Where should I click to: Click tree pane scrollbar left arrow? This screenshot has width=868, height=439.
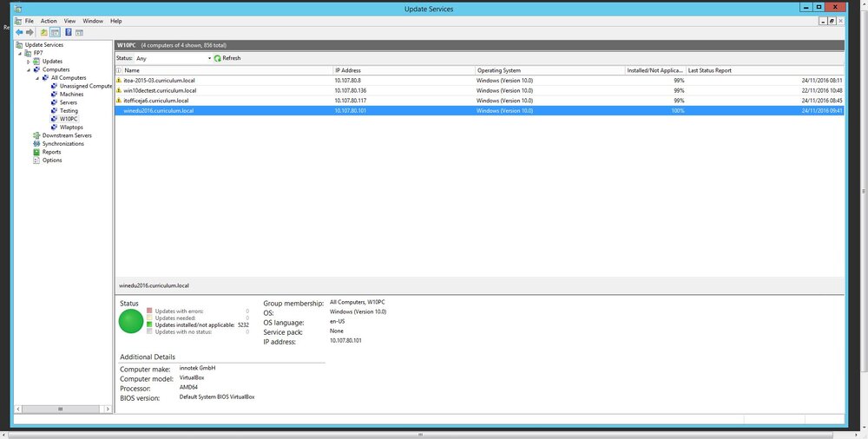(x=18, y=410)
